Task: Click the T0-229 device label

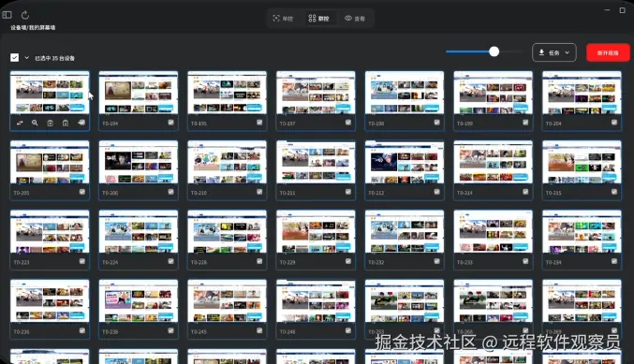Action: point(288,262)
